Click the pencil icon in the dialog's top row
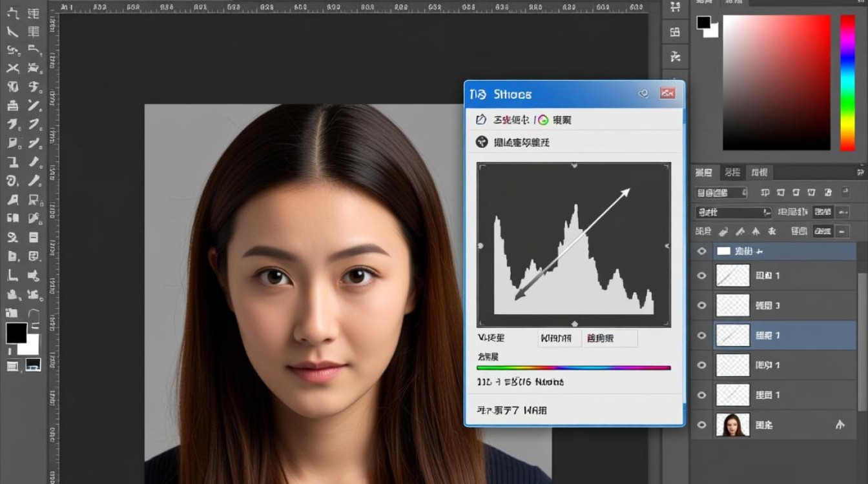868x484 pixels. (480, 119)
